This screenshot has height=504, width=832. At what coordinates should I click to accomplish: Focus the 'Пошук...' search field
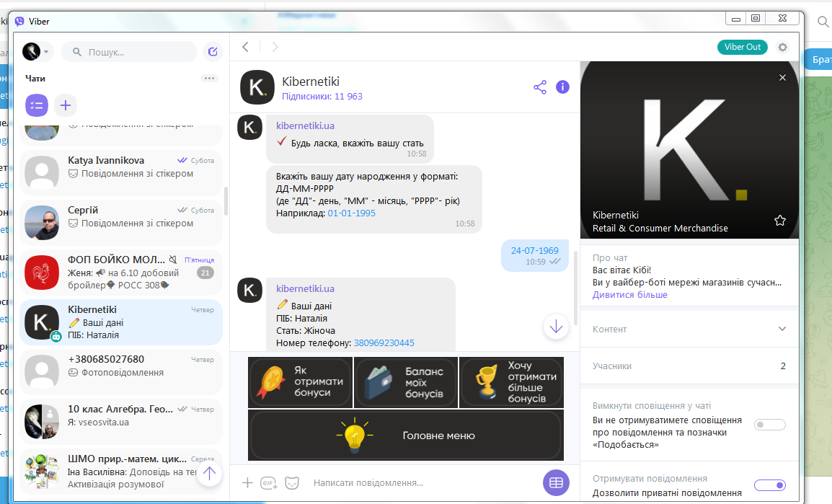130,52
